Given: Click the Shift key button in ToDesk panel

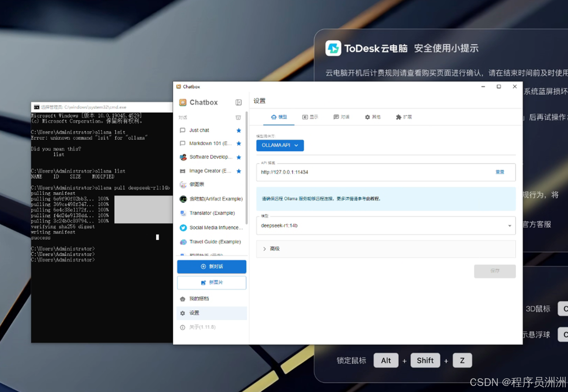Looking at the screenshot, I should coord(425,360).
